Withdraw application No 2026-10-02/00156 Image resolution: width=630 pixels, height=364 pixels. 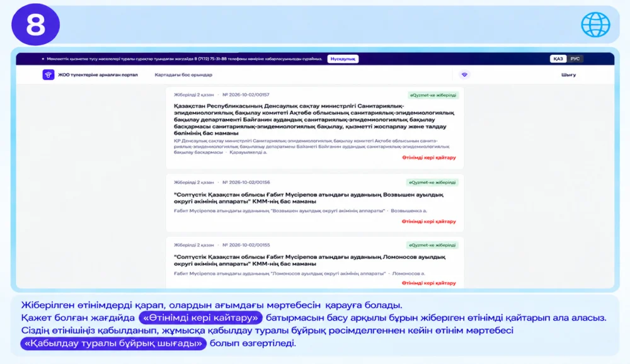(428, 222)
